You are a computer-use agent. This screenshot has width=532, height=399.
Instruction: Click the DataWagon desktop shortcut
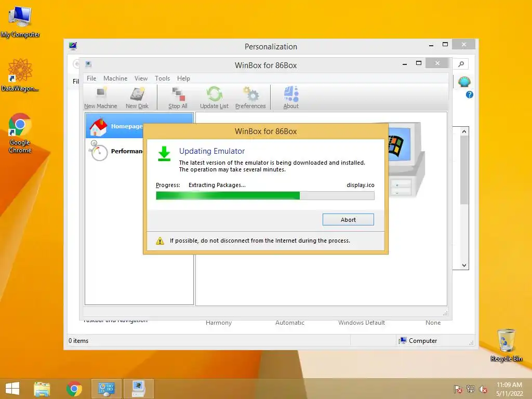20,75
